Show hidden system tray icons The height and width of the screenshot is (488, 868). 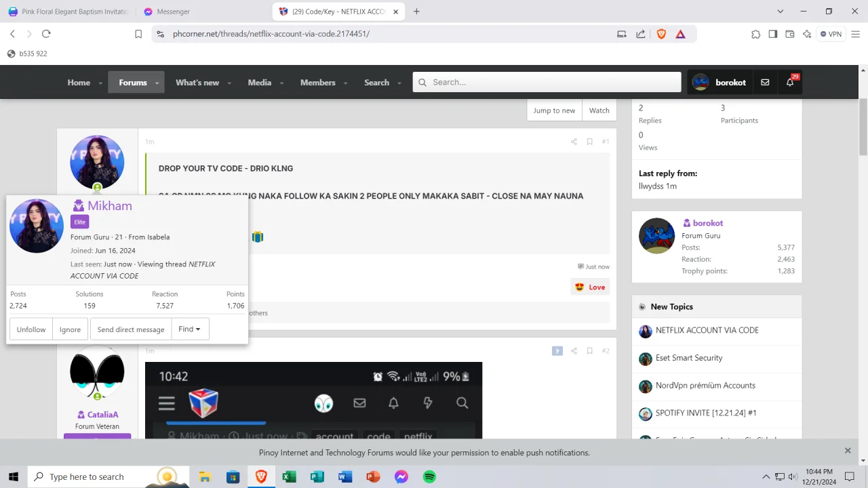click(x=766, y=476)
